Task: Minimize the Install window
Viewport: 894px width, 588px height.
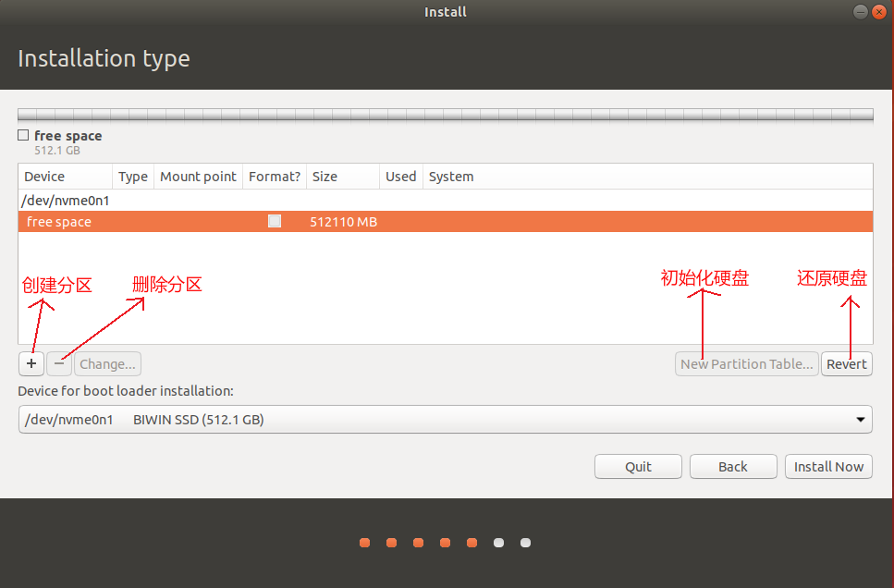Action: point(861,11)
